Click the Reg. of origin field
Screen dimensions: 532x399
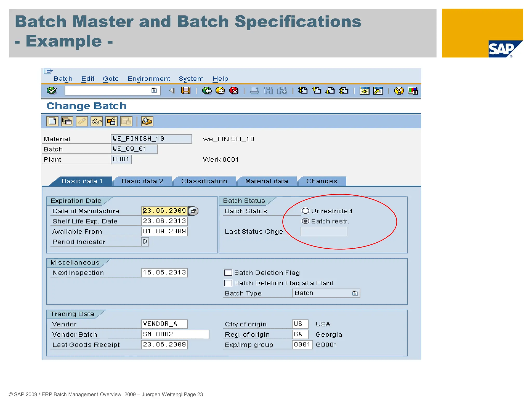tap(300, 334)
